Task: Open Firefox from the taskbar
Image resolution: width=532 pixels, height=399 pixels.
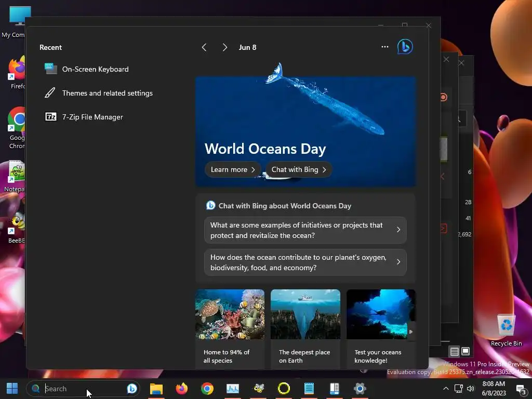Action: (x=181, y=389)
